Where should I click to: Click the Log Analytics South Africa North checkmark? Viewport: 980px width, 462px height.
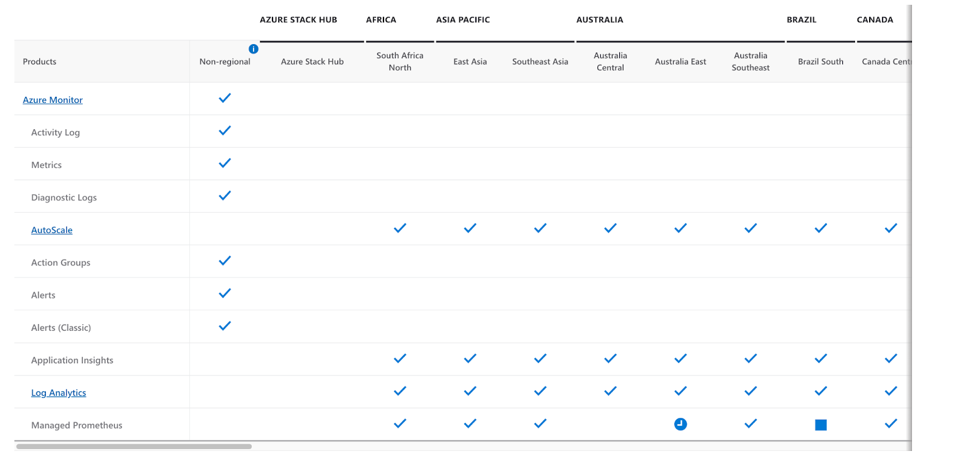point(400,391)
